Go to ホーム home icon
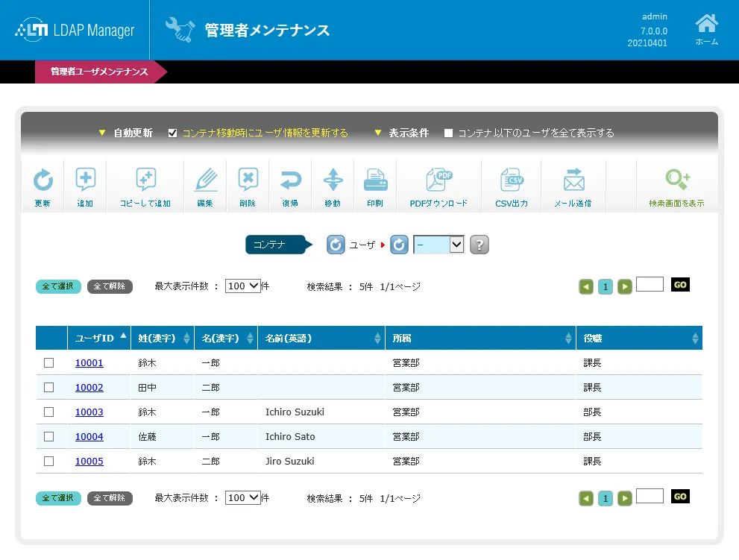Image resolution: width=739 pixels, height=560 pixels. coord(706,29)
